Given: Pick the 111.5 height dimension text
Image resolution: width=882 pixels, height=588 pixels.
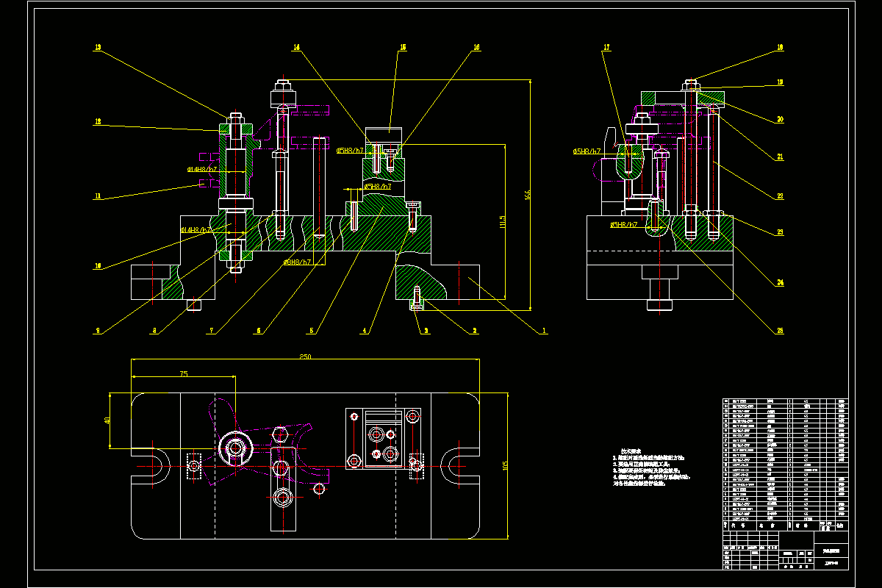Looking at the screenshot, I should click(x=502, y=221).
